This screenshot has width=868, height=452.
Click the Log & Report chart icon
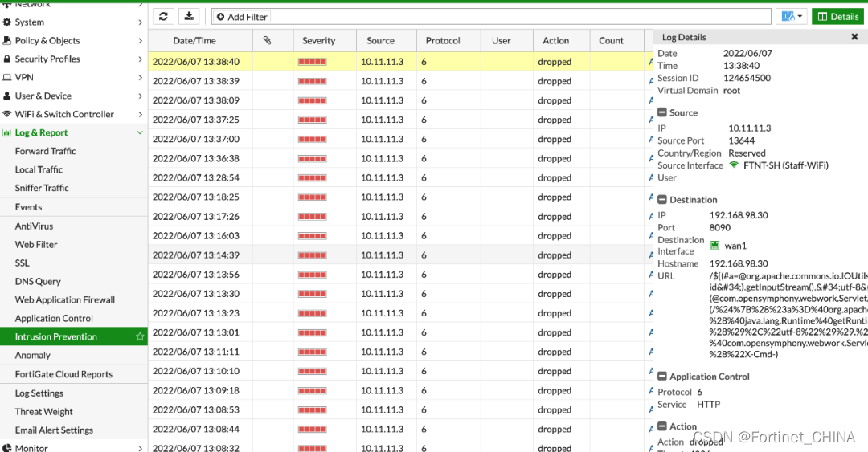[x=6, y=132]
